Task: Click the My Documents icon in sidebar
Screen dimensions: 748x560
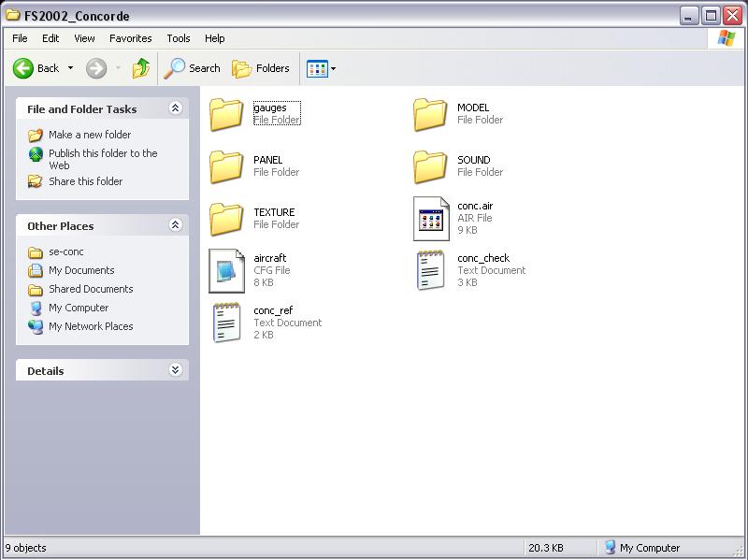Action: pos(36,270)
